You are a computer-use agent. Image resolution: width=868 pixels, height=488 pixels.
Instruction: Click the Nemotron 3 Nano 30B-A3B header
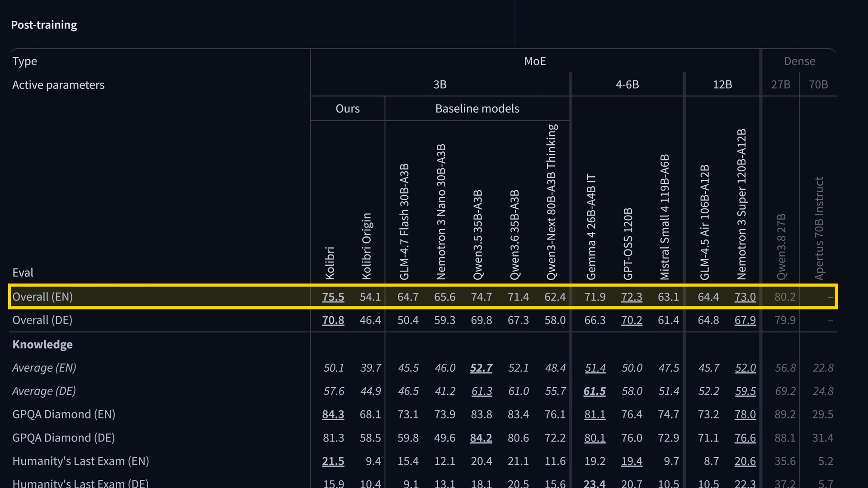[441, 212]
